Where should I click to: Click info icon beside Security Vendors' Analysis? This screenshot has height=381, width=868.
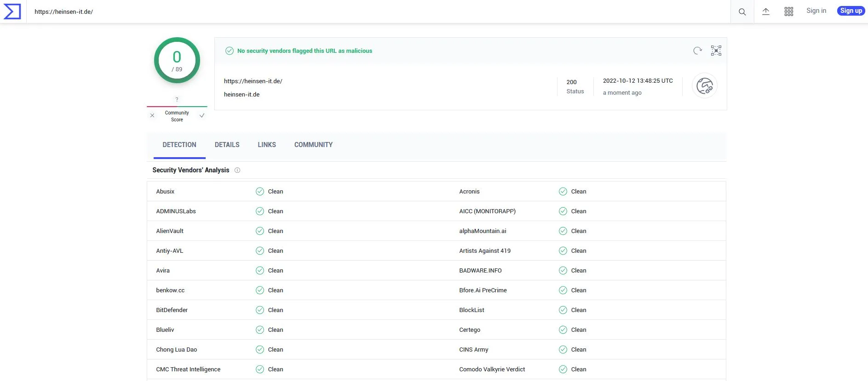(237, 170)
